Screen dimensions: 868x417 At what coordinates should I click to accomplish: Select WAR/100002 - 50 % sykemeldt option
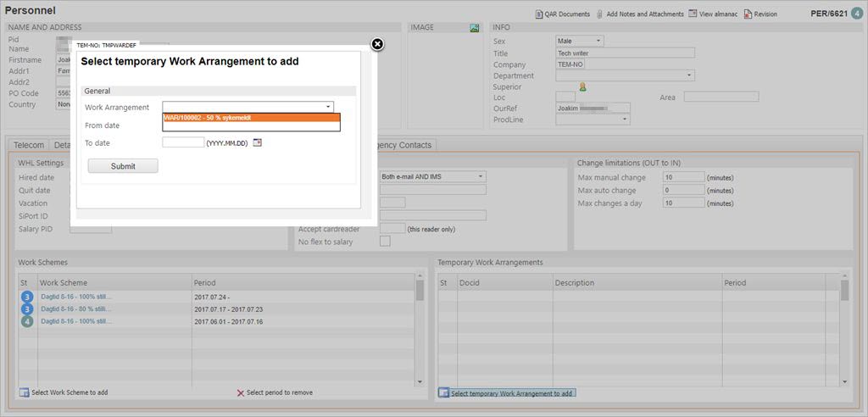coord(251,118)
